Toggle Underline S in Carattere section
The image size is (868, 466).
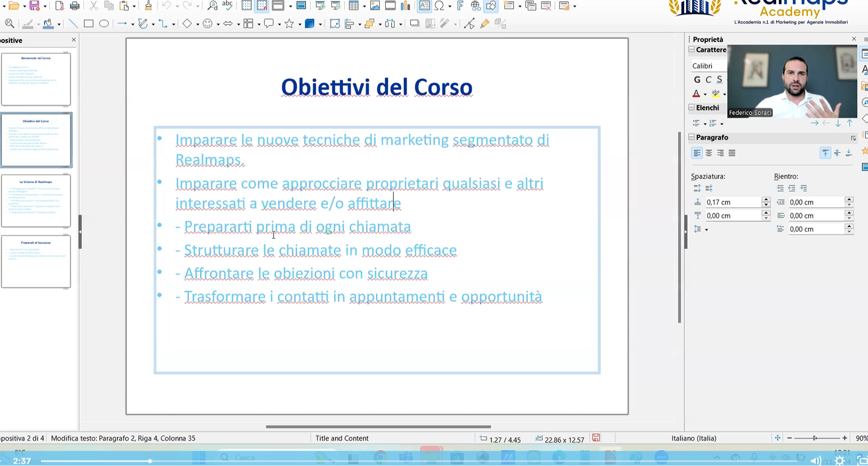[719, 80]
